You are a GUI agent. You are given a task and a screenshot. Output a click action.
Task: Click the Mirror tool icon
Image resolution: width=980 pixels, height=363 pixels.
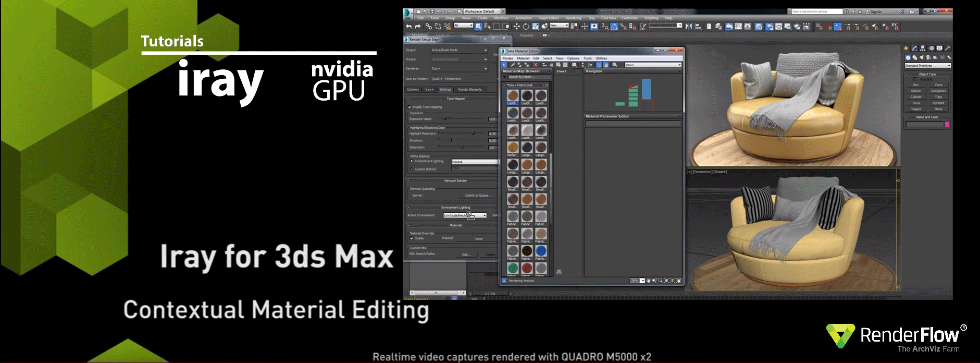pyautogui.click(x=689, y=27)
